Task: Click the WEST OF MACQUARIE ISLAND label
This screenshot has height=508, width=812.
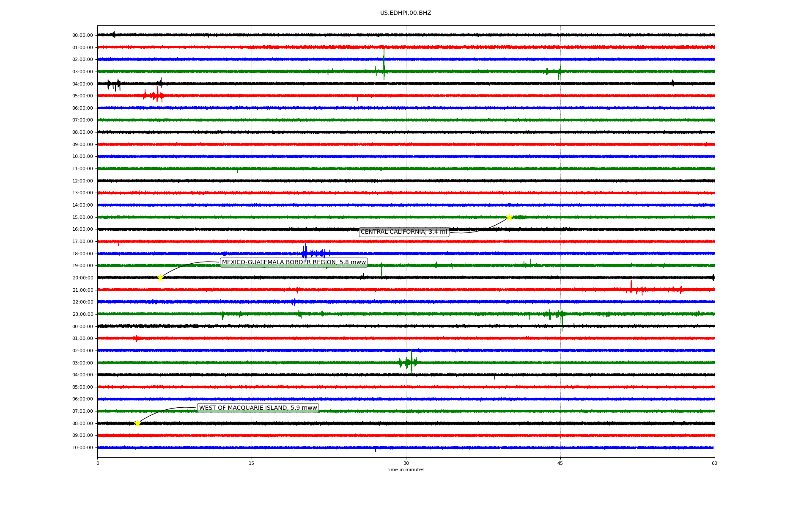Action: 258,408
